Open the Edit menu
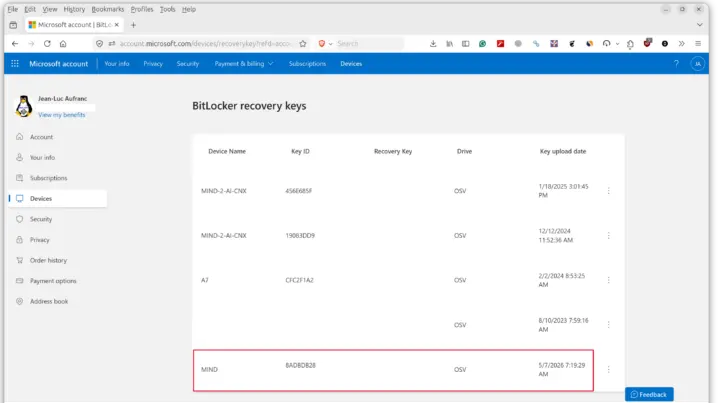Viewport: 720px width, 403px height. (30, 9)
